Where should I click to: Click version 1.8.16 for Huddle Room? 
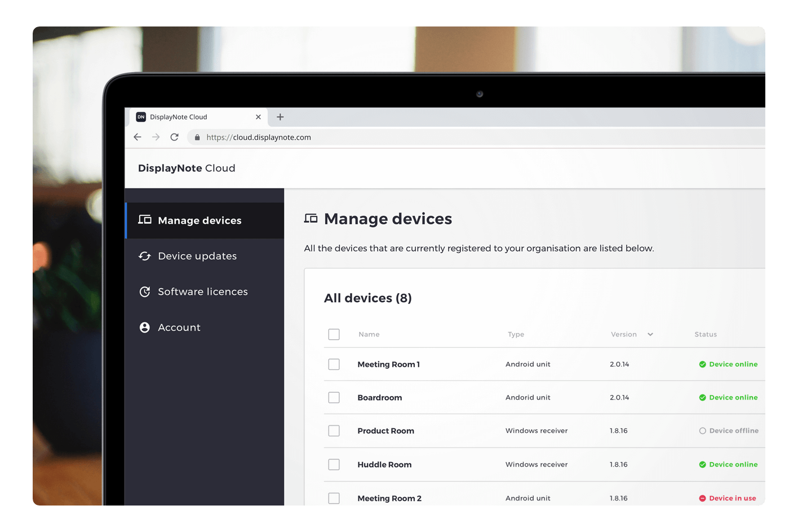[619, 464]
